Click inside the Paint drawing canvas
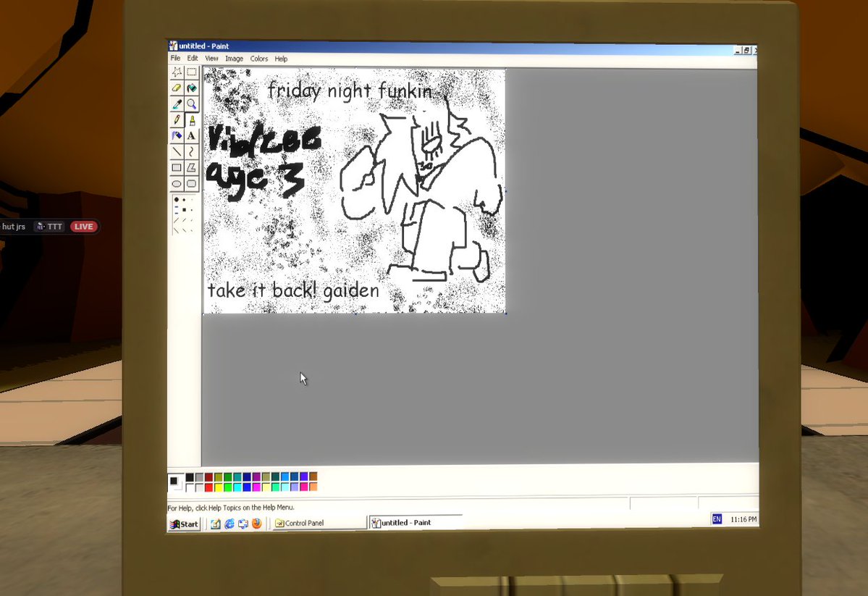Screen dimensions: 868x596 354,190
